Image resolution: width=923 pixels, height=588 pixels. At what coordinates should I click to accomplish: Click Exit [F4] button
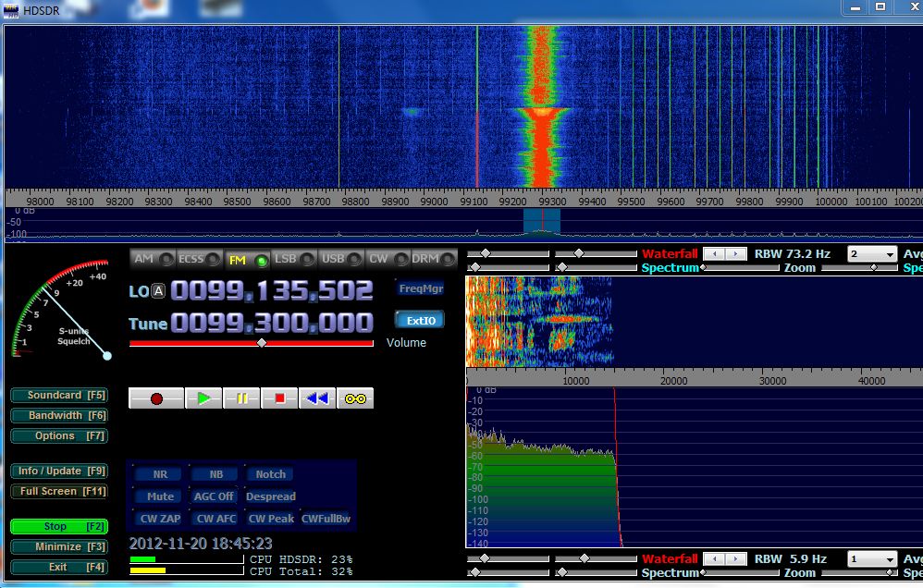59,568
